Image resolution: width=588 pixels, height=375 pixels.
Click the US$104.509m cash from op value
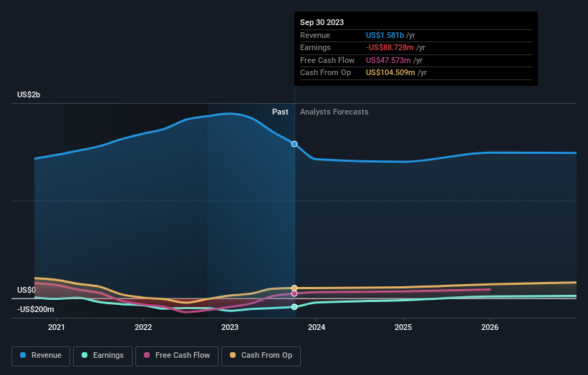pyautogui.click(x=390, y=73)
